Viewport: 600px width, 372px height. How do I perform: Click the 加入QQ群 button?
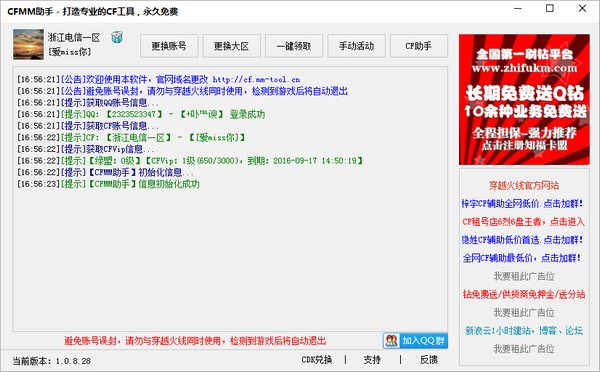pyautogui.click(x=415, y=340)
